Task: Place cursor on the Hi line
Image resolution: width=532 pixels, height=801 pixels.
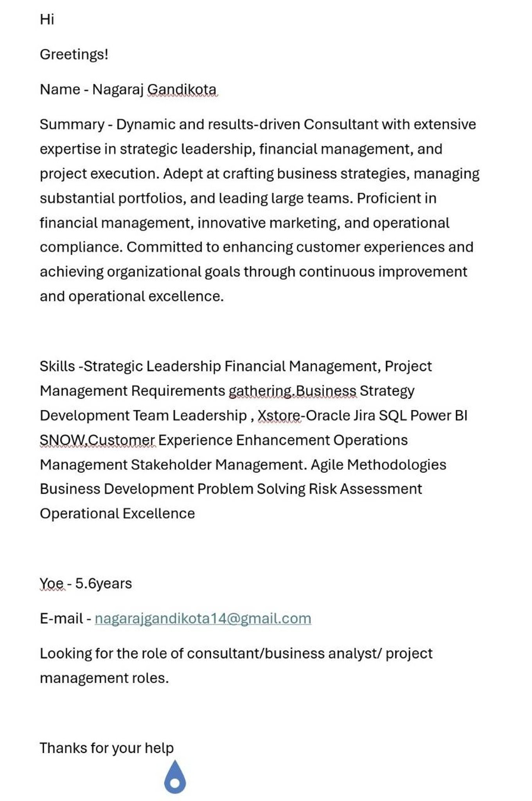Action: pyautogui.click(x=47, y=19)
